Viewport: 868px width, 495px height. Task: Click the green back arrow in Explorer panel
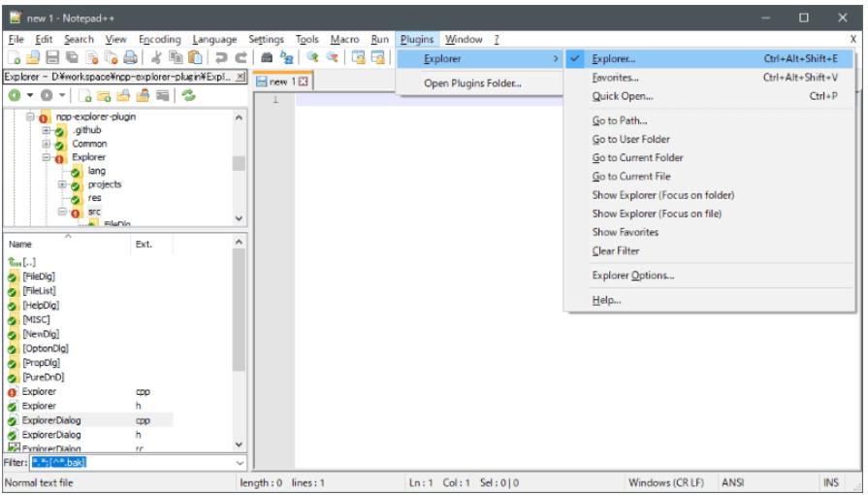click(15, 95)
